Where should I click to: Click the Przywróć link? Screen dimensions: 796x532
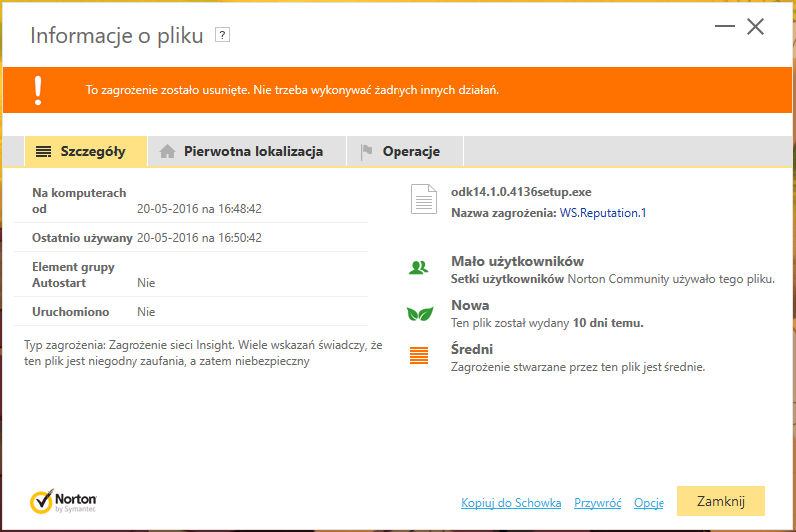[x=597, y=503]
